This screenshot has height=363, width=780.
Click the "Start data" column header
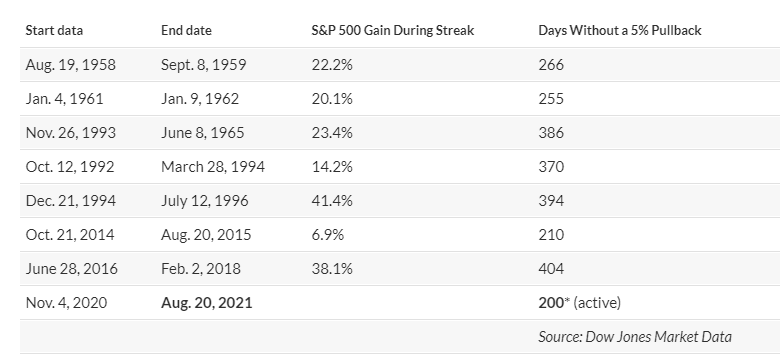pos(54,30)
